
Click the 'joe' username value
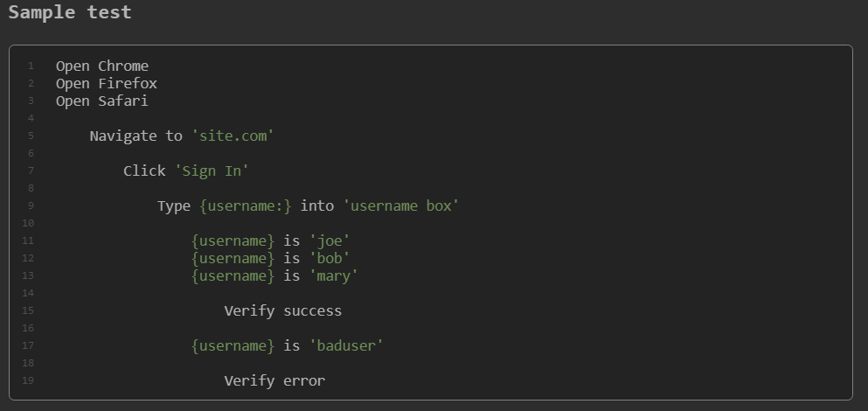click(330, 240)
